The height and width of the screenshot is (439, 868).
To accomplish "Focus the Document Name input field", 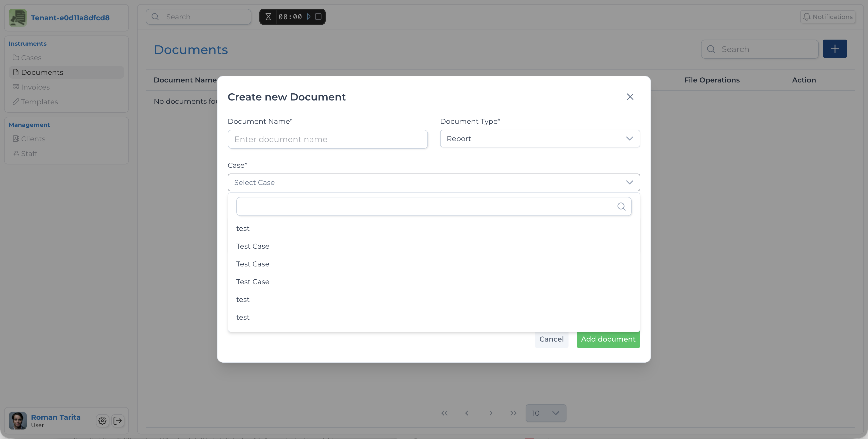I will coord(327,139).
